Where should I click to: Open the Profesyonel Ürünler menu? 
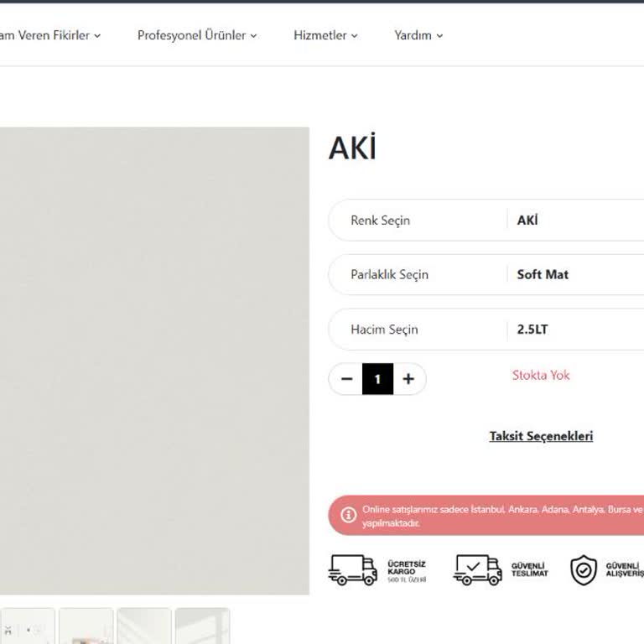click(x=197, y=35)
